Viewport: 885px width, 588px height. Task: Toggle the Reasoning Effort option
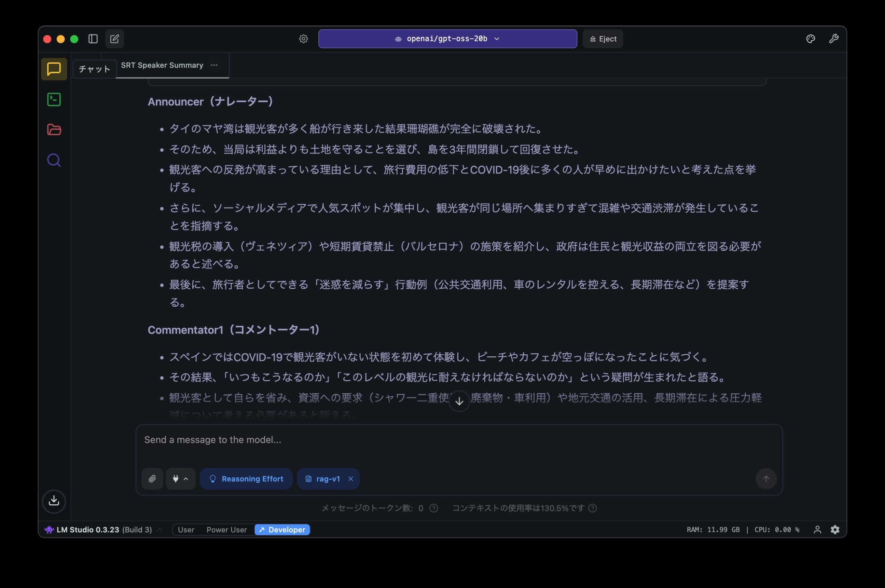(246, 478)
